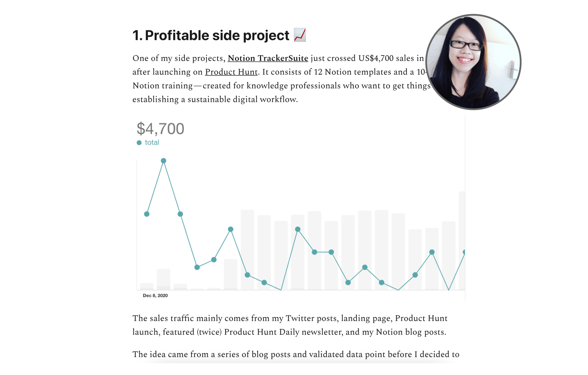Click the data point cut off at right edge

(464, 252)
